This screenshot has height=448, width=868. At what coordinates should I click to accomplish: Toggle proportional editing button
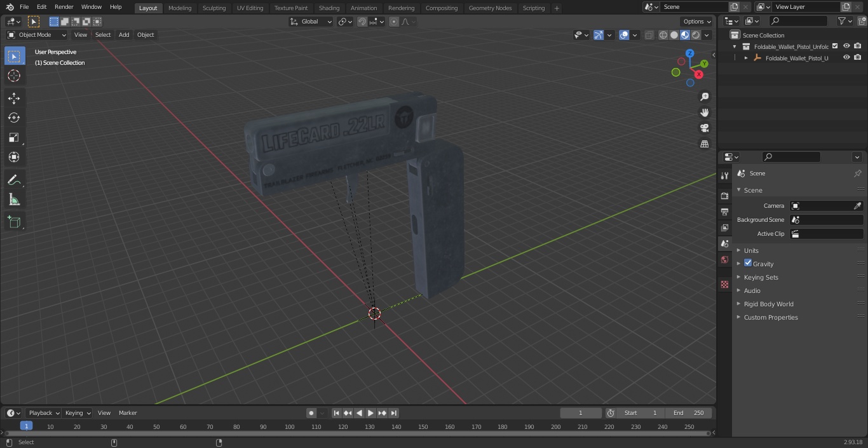coord(394,22)
